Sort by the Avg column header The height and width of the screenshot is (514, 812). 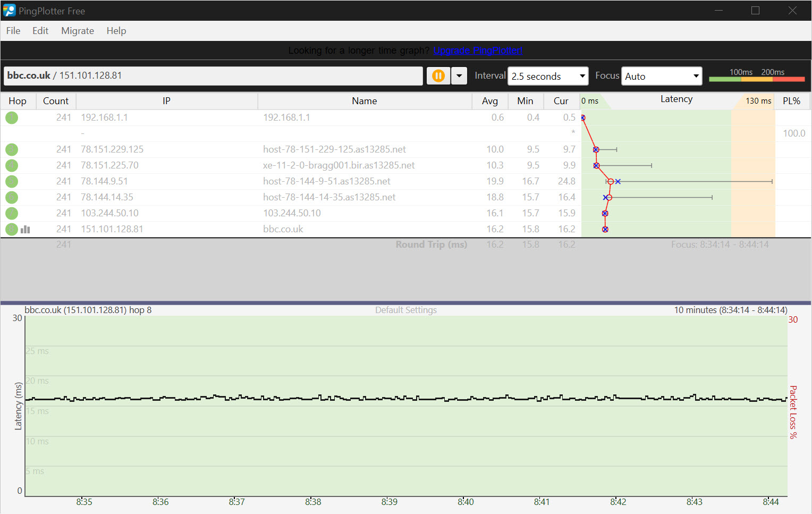[x=489, y=101]
